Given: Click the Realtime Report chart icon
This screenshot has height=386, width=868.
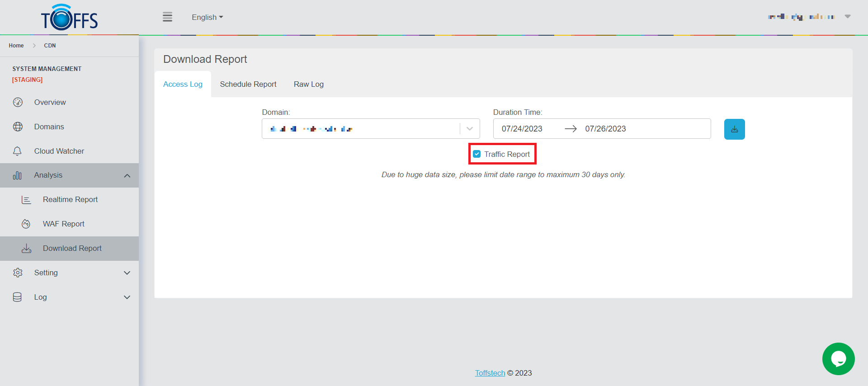Looking at the screenshot, I should (26, 199).
